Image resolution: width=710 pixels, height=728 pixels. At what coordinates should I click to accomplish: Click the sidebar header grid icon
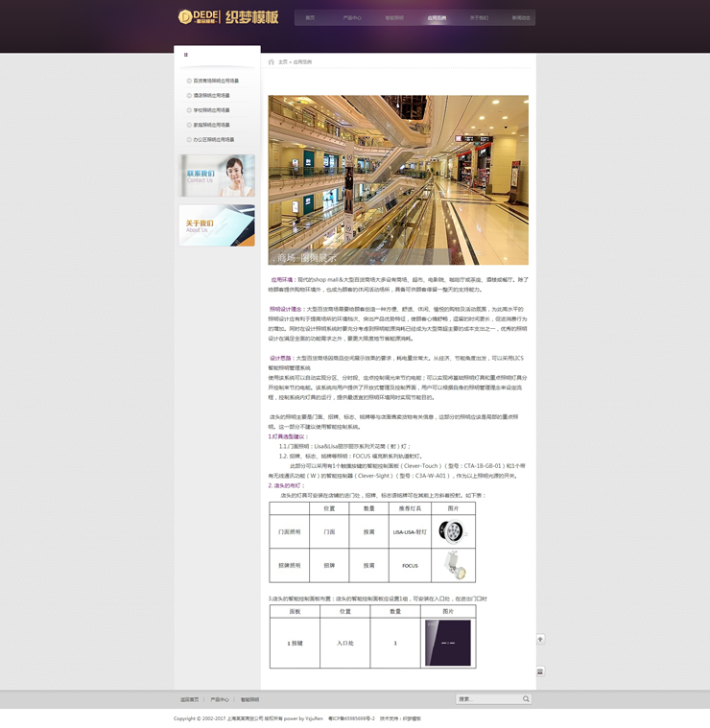click(186, 55)
